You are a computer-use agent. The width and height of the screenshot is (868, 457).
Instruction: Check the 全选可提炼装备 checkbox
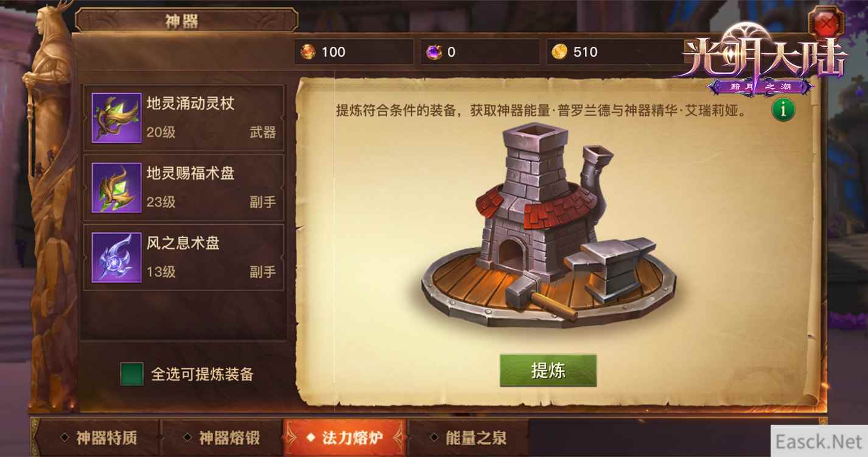(132, 374)
